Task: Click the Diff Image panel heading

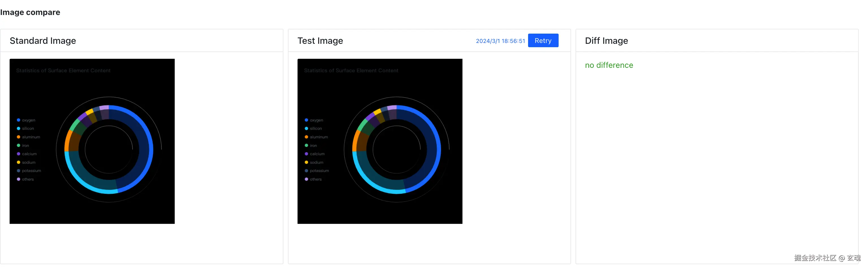Action: (606, 41)
